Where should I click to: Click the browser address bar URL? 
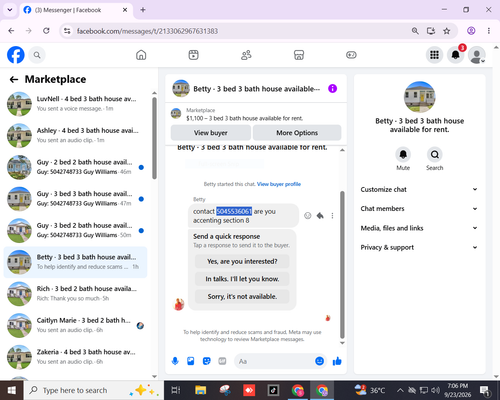click(147, 31)
